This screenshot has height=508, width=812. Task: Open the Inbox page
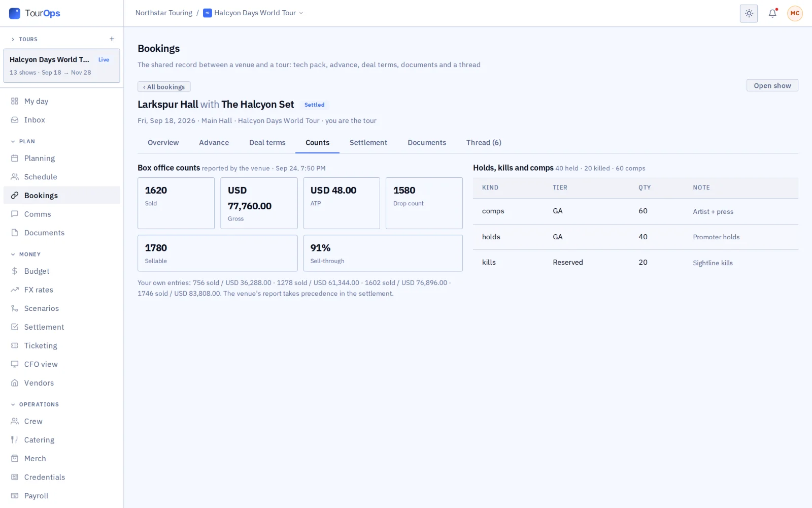(x=61, y=120)
